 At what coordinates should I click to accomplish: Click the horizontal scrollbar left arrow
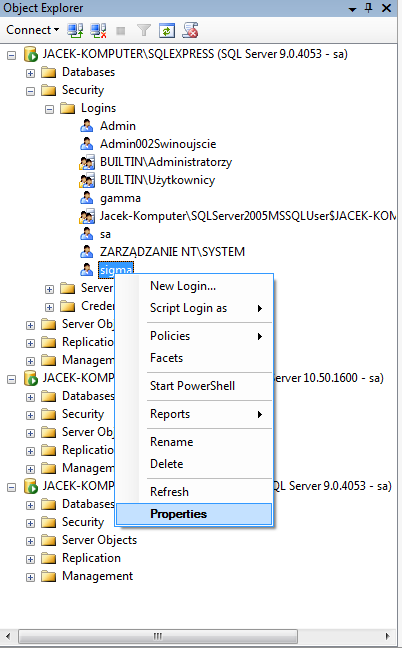pyautogui.click(x=8, y=636)
